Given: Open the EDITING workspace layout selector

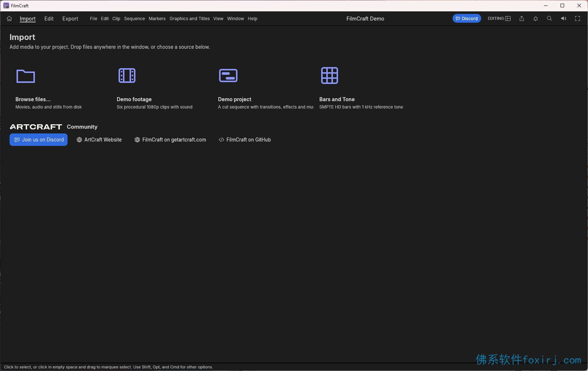Looking at the screenshot, I should tap(499, 18).
